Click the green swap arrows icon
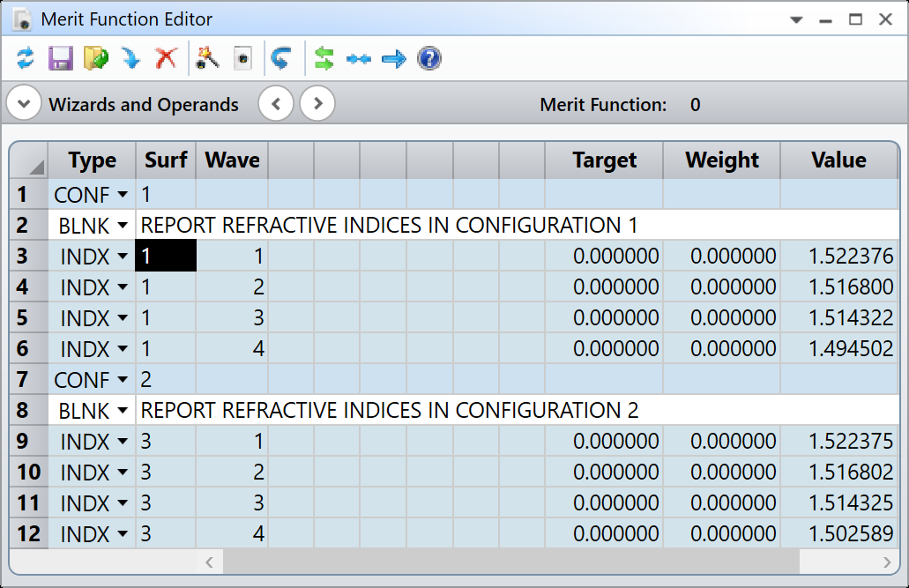The height and width of the screenshot is (588, 909). [324, 59]
